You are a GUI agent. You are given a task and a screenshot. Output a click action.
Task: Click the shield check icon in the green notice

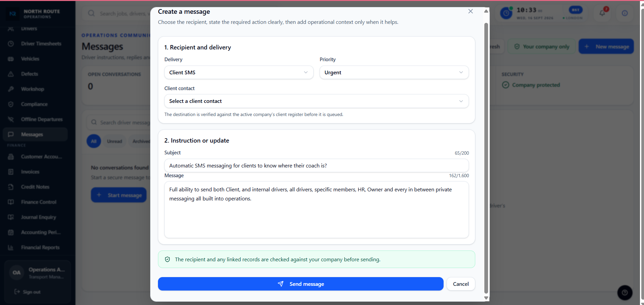(167, 259)
